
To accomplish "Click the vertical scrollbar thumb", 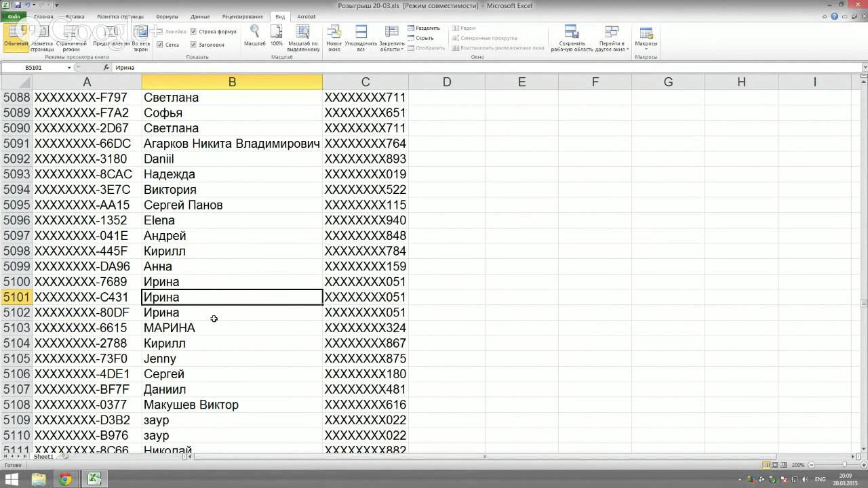I will coord(864,304).
